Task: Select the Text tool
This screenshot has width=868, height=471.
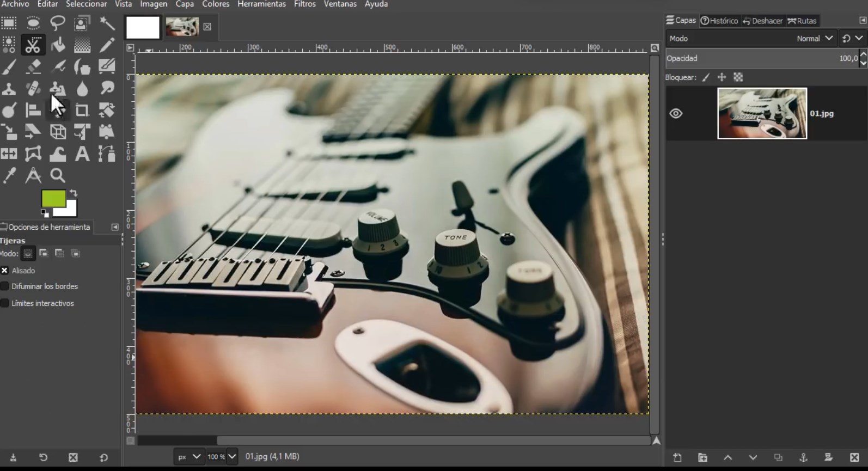Action: click(x=82, y=154)
